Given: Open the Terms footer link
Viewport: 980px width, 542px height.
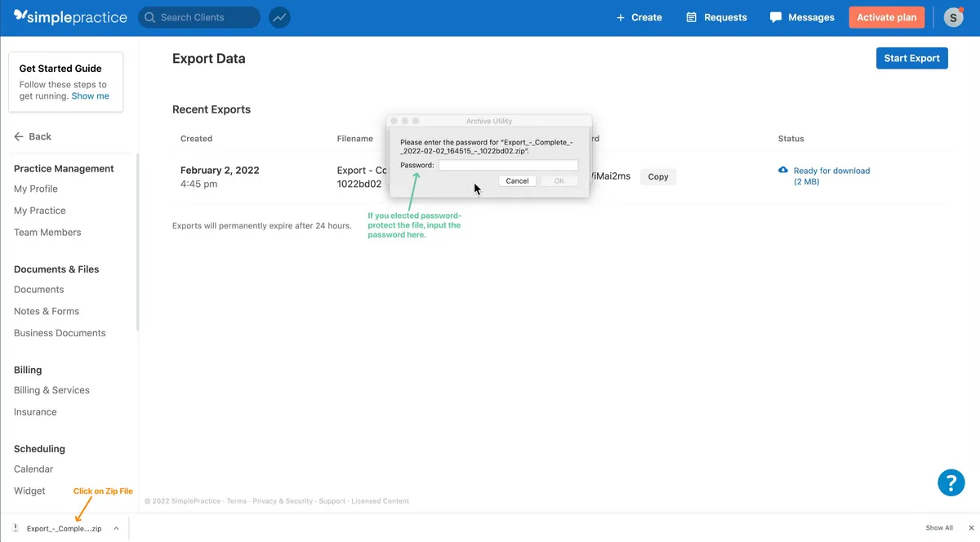Looking at the screenshot, I should click(x=237, y=501).
